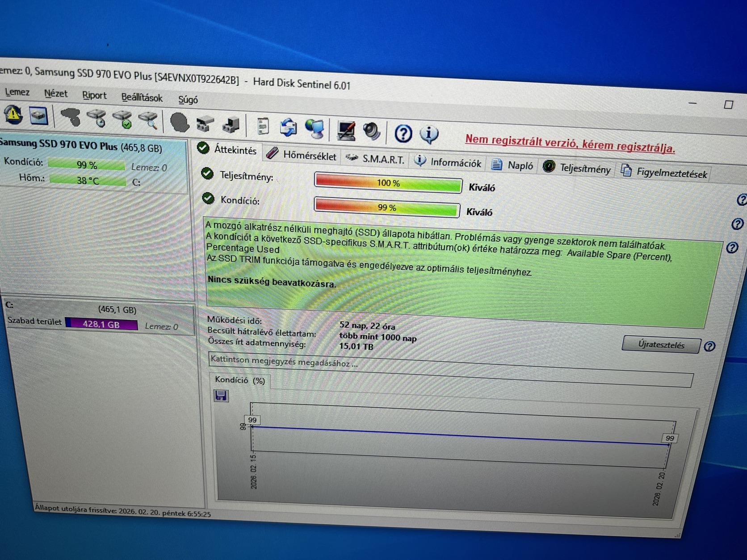747x560 pixels.
Task: Click the help icon right of Kondíció bar
Action: tap(738, 224)
